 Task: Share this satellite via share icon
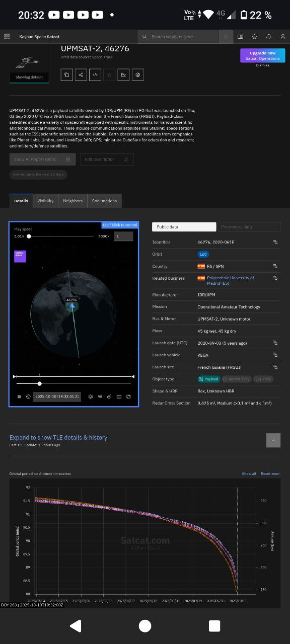click(x=81, y=75)
